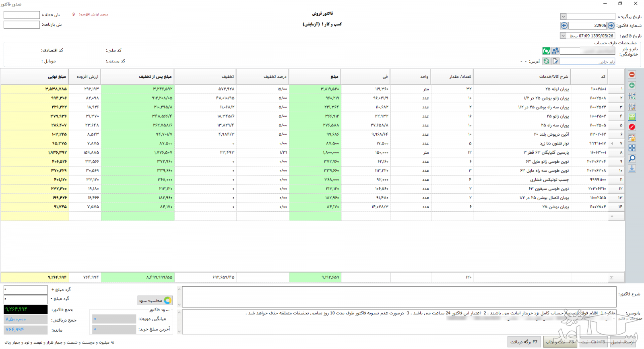
Task: Click the green add-row plus icon
Action: coord(632,85)
